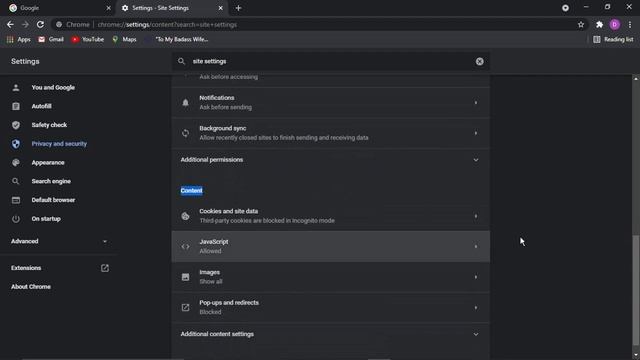The height and width of the screenshot is (360, 640).
Task: Click the search magnifier icon in settings
Action: [181, 61]
